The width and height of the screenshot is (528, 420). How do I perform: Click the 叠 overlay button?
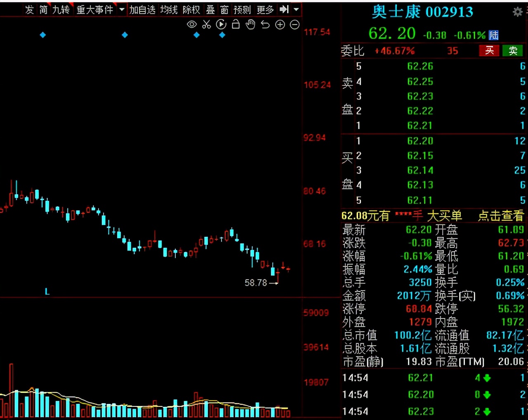tap(210, 9)
